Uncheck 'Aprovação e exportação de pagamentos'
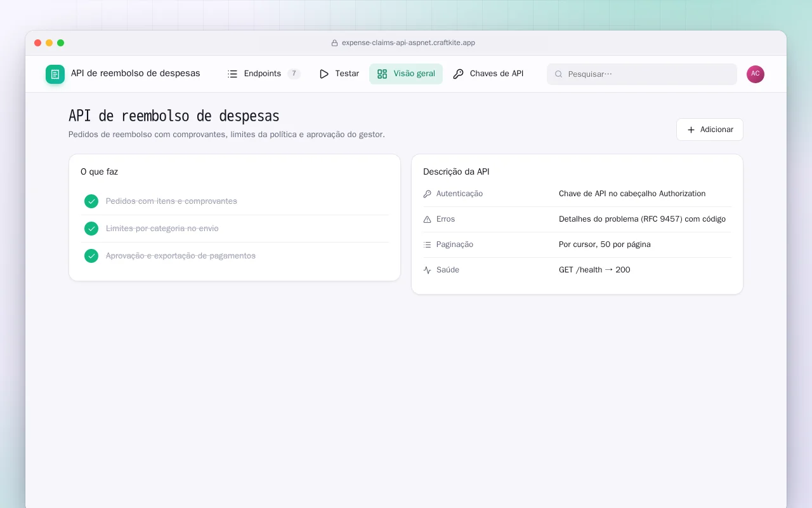The image size is (812, 508). coord(91,256)
